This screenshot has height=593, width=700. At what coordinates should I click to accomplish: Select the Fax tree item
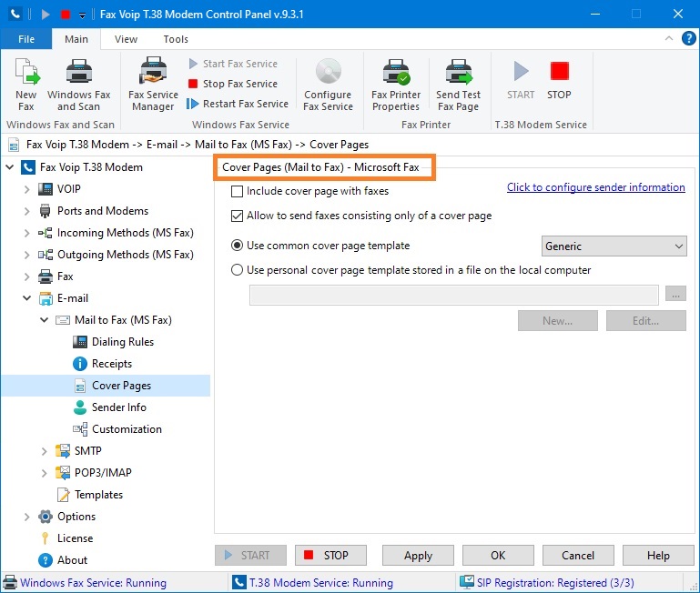(65, 276)
